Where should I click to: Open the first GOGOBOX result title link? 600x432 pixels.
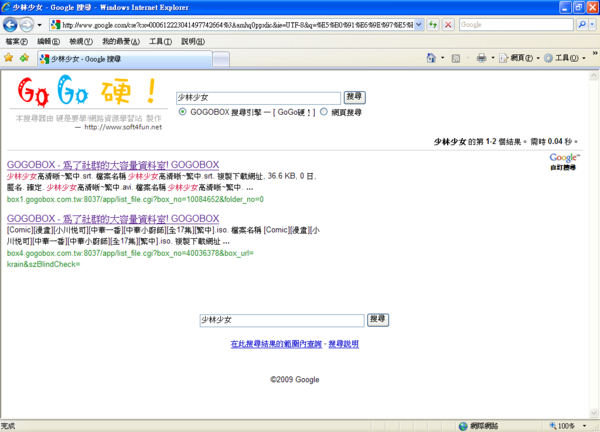[113, 165]
